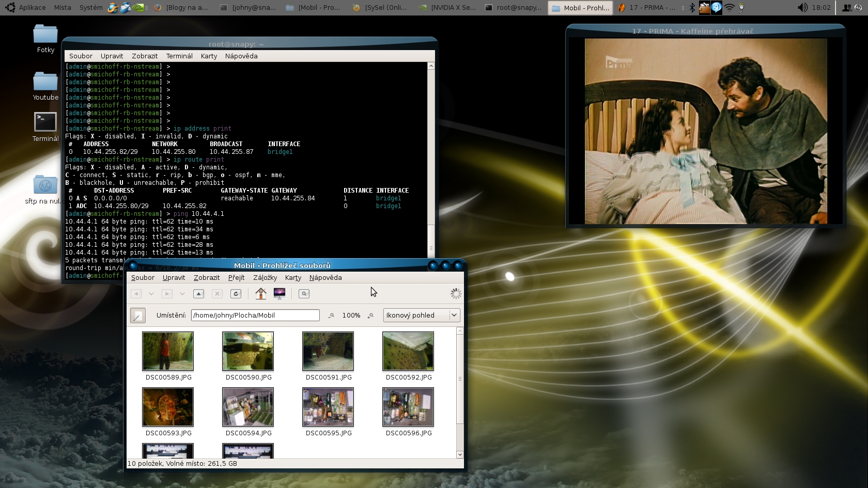Open the forward history dropdown arrow
Screen dimensions: 868x488
pos(182,294)
